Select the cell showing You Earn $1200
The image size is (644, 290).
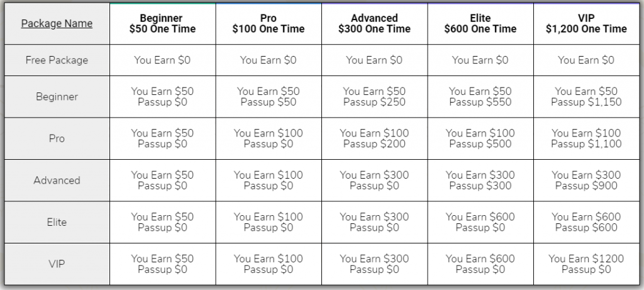coord(586,259)
